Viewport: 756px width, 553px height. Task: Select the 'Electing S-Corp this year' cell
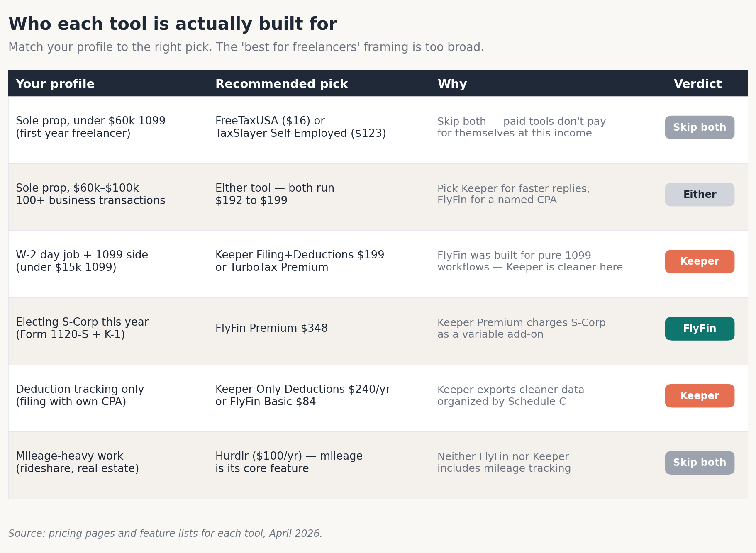(x=82, y=328)
